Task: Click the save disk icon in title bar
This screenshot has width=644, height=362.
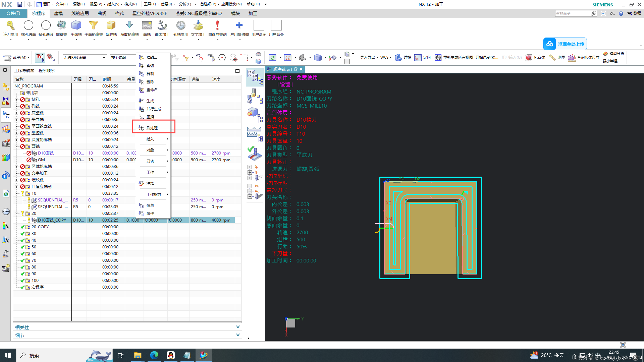Action: (20, 4)
